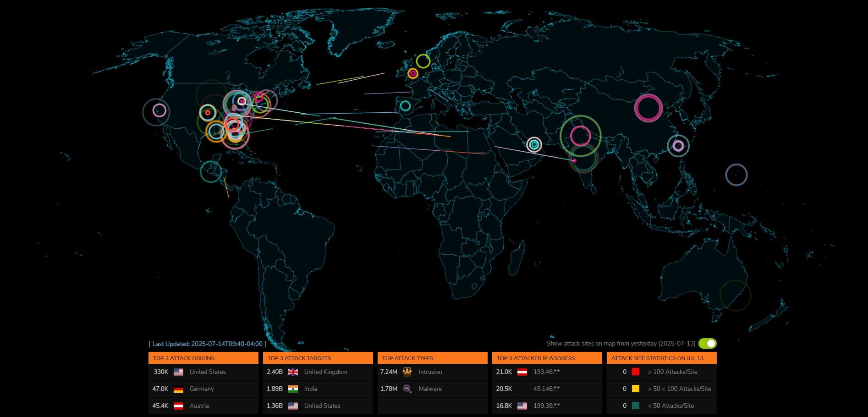This screenshot has height=417, width=868.
Task: Click the United States flag in attack targets
Action: [293, 406]
